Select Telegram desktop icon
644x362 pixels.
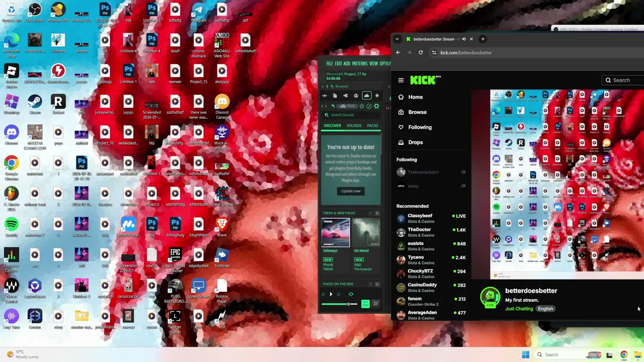[198, 13]
